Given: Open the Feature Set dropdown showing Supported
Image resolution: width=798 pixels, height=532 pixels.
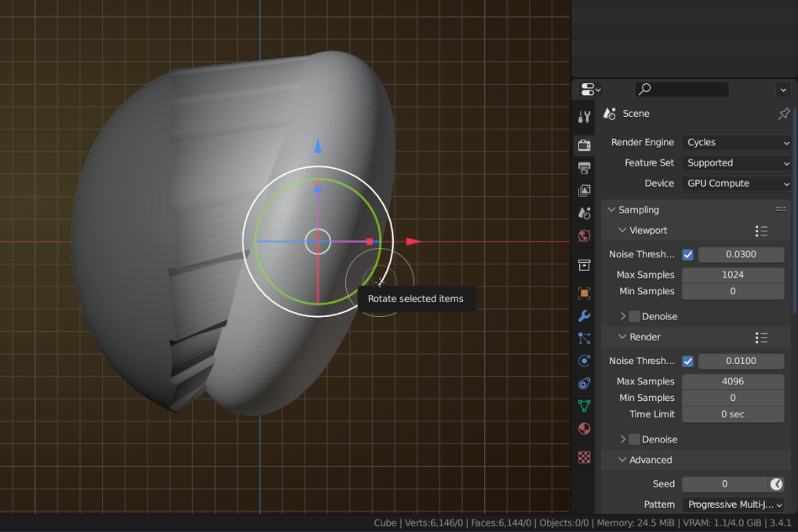Looking at the screenshot, I should pos(737,163).
